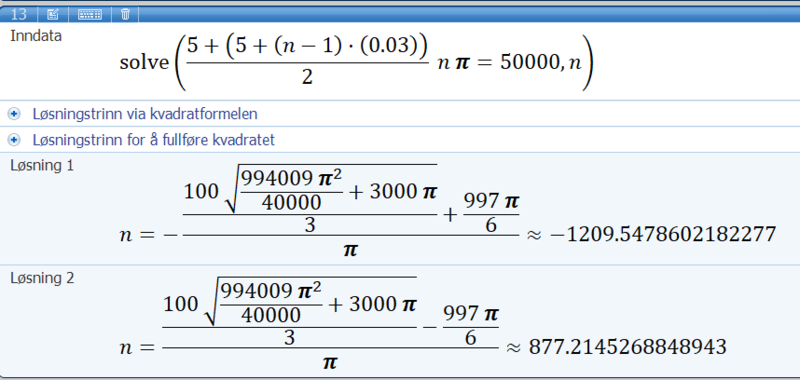Viewport: 800px width, 380px height.
Task: Click the solve input expression
Action: (x=357, y=62)
